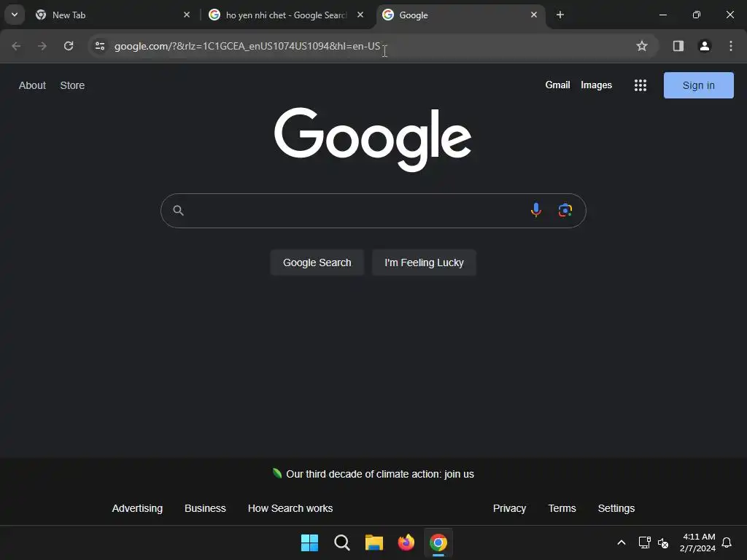Open the Store link
The height and width of the screenshot is (560, 747).
(72, 85)
